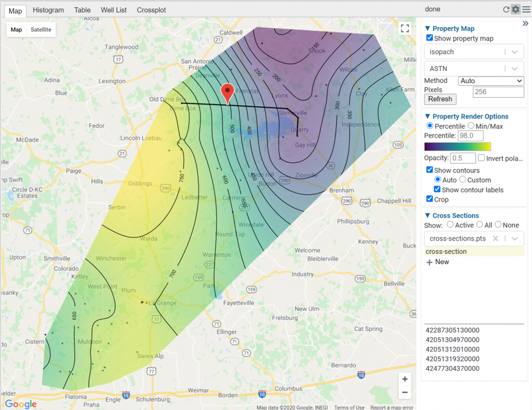This screenshot has width=532, height=410.
Task: Zoom in with the plus icon
Action: pyautogui.click(x=405, y=379)
